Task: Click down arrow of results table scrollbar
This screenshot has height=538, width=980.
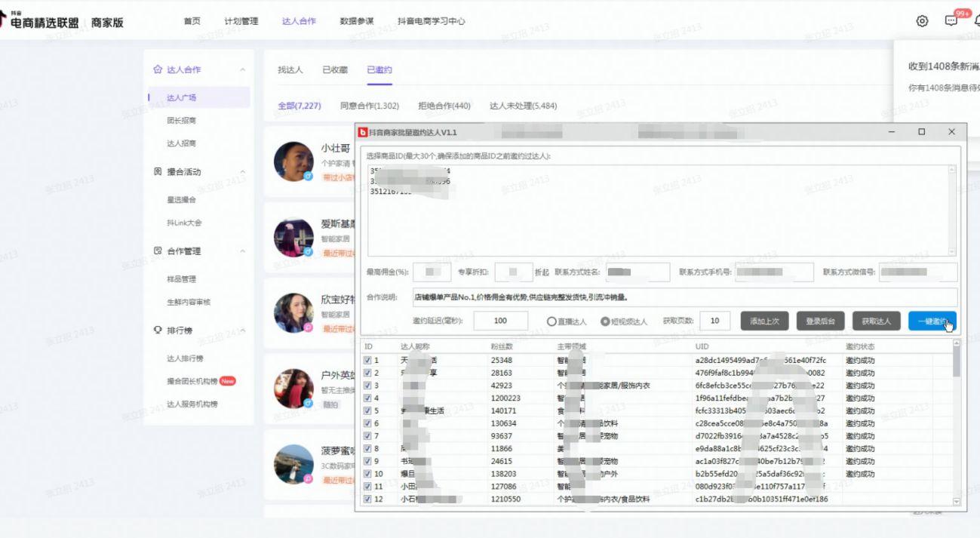Action: 957,501
